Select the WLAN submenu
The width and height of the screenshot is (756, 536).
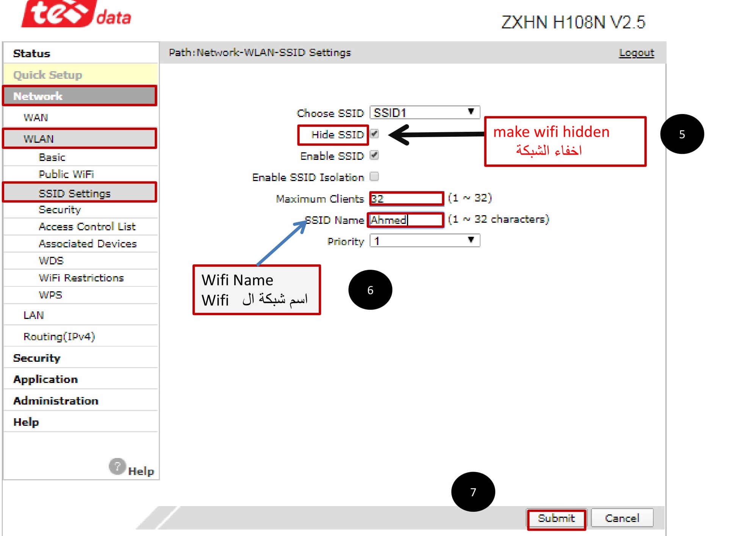click(80, 139)
